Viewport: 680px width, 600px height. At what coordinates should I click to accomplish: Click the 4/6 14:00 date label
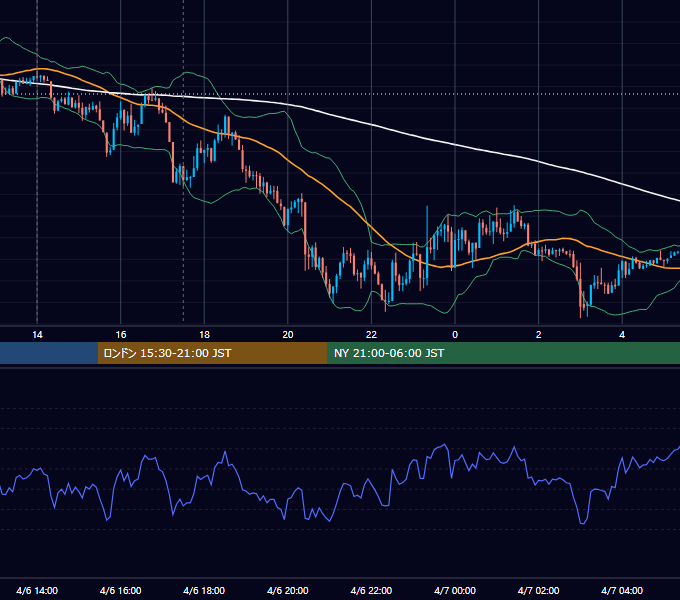[x=37, y=590]
